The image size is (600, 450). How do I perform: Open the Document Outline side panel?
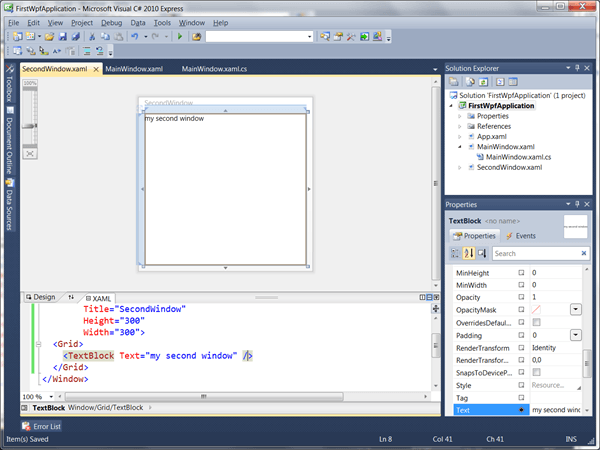[x=9, y=141]
